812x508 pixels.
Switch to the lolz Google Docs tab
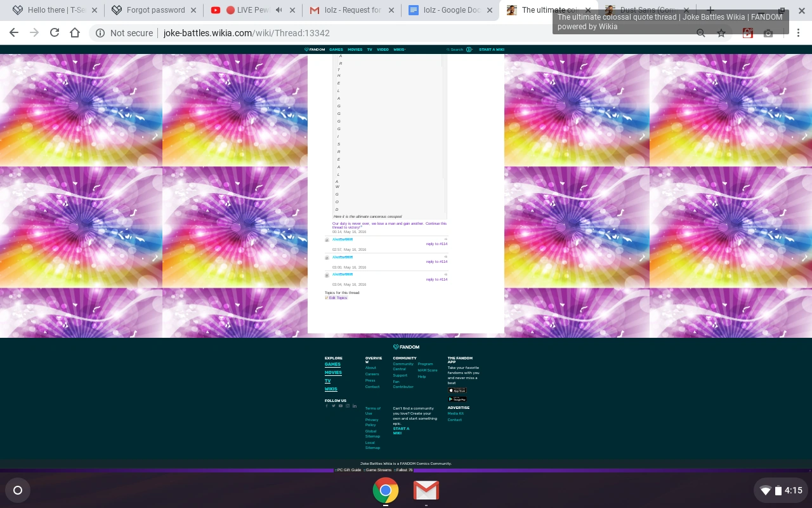(452, 10)
